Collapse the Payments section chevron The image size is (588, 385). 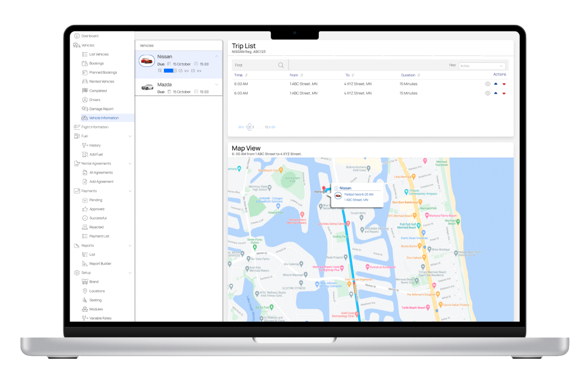[130, 191]
